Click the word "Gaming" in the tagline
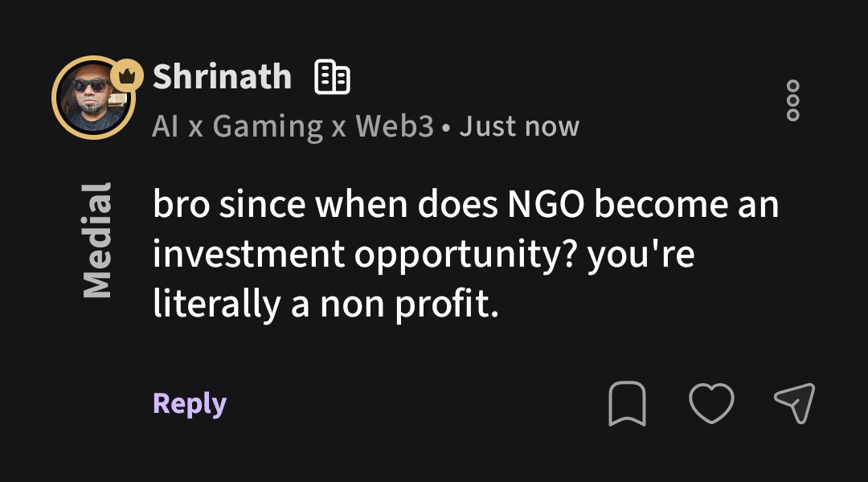Viewport: 868px width, 482px height. click(268, 127)
